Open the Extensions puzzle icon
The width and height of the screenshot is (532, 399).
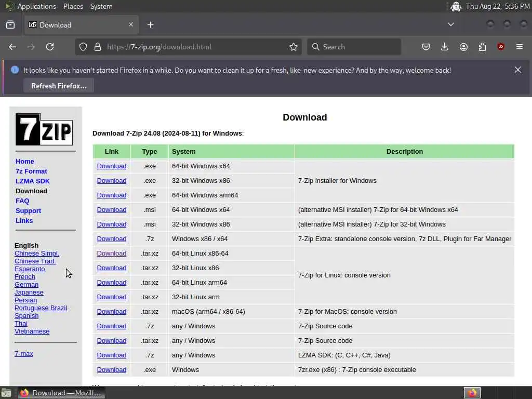point(482,47)
